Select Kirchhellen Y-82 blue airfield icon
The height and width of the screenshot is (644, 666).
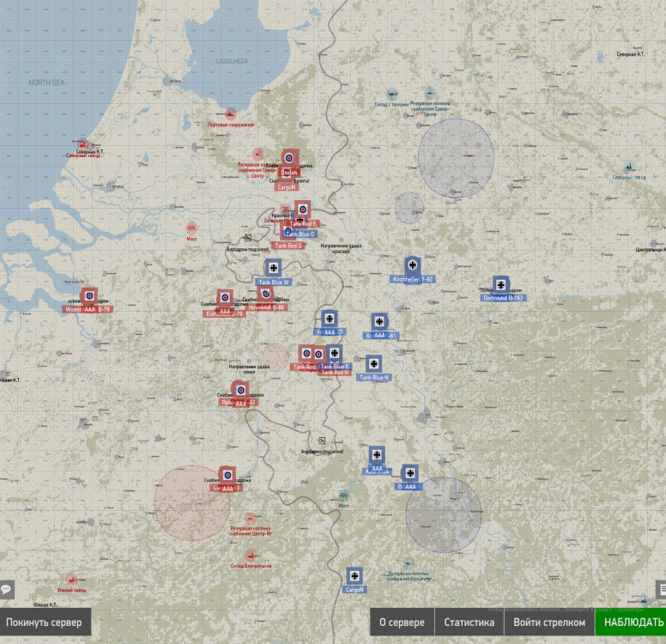(x=412, y=265)
